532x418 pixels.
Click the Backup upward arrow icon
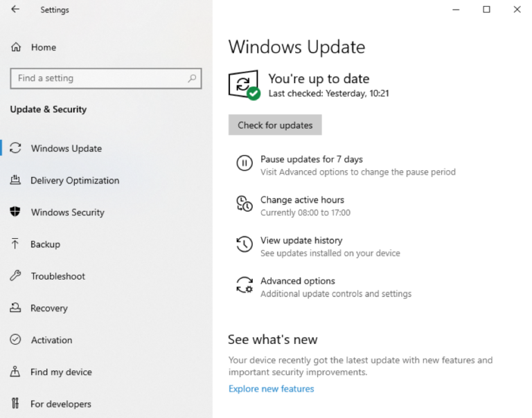(x=15, y=244)
